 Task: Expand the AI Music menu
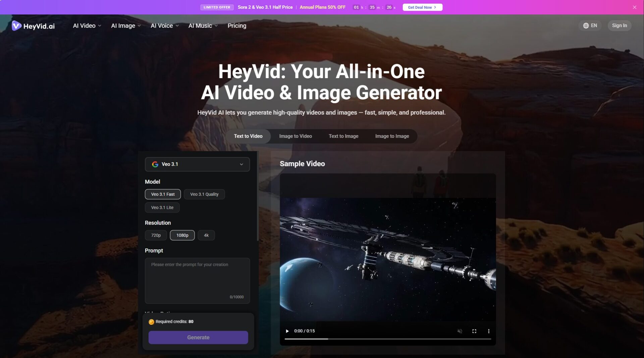(x=203, y=26)
